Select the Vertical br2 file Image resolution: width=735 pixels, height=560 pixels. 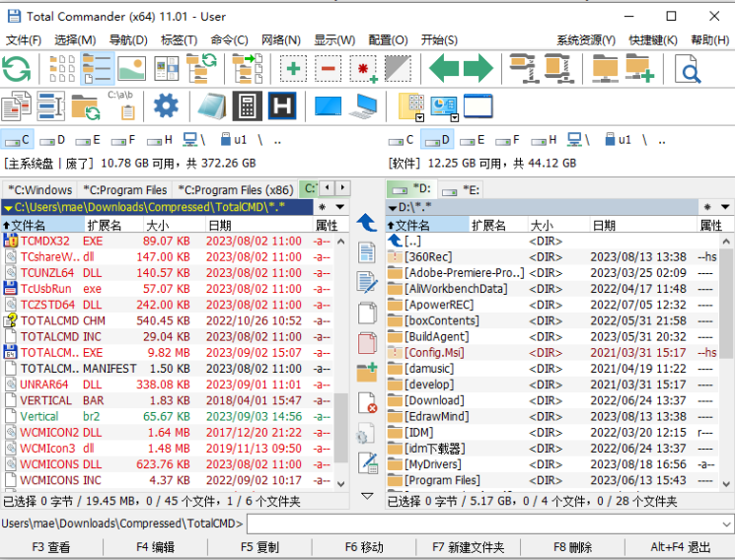tap(168, 417)
